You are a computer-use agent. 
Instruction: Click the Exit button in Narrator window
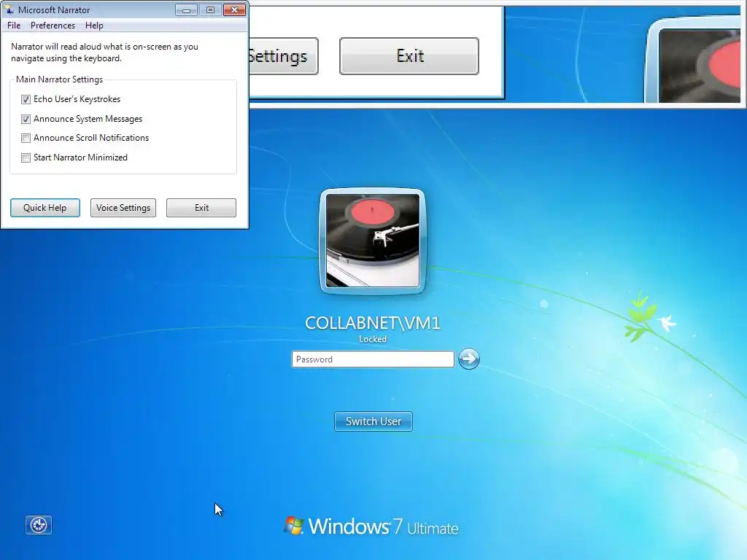pos(201,208)
